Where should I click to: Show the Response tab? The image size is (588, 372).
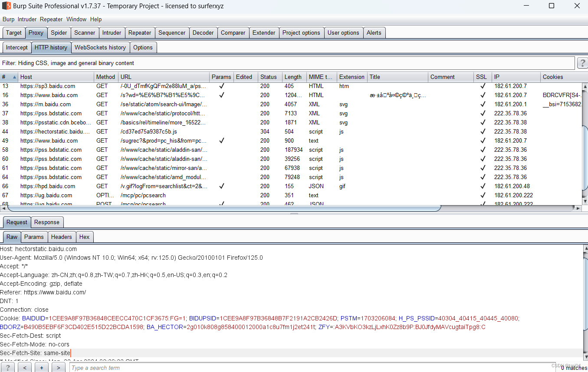pos(47,222)
